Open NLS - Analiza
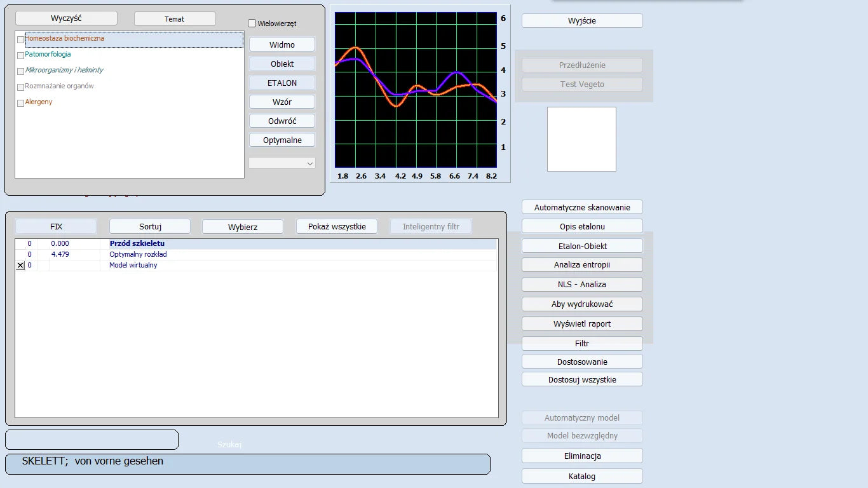This screenshot has height=488, width=868. click(x=582, y=285)
